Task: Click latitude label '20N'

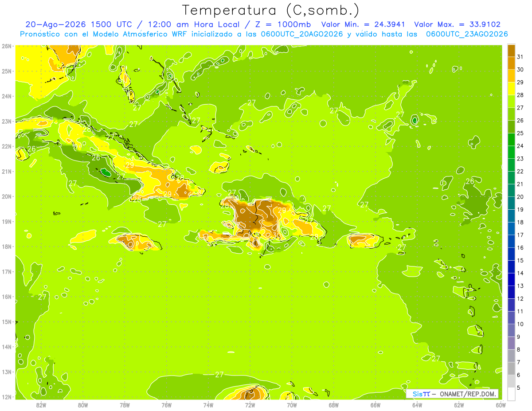Action: click(7, 196)
